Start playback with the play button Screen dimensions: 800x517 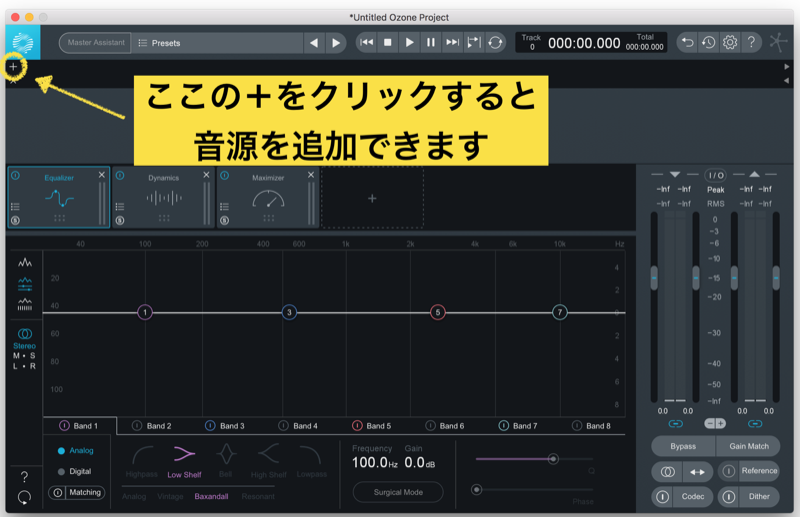pyautogui.click(x=409, y=42)
